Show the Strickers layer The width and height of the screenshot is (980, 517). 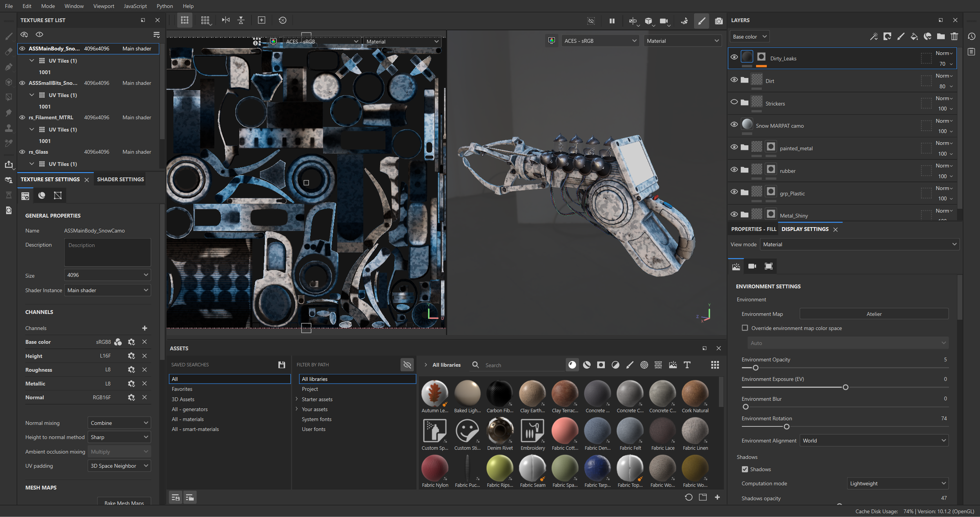734,102
